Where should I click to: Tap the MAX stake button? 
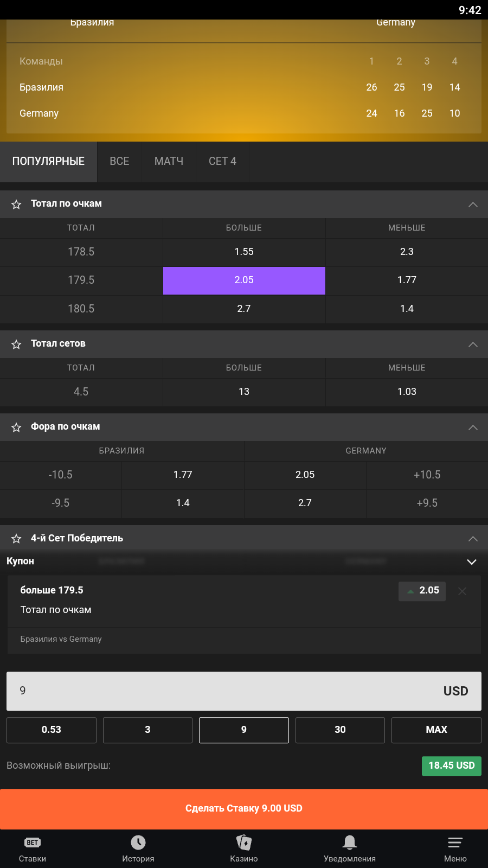[436, 730]
